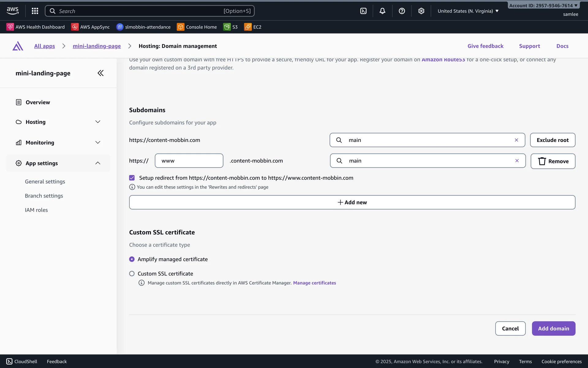Open the console settings gear
Image resolution: width=588 pixels, height=368 pixels.
(x=421, y=11)
